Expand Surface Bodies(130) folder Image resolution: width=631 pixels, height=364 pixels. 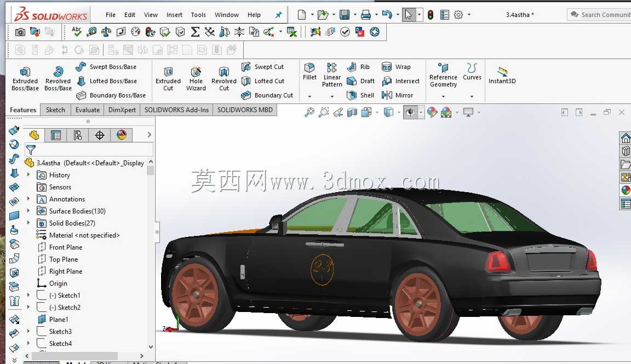[28, 211]
